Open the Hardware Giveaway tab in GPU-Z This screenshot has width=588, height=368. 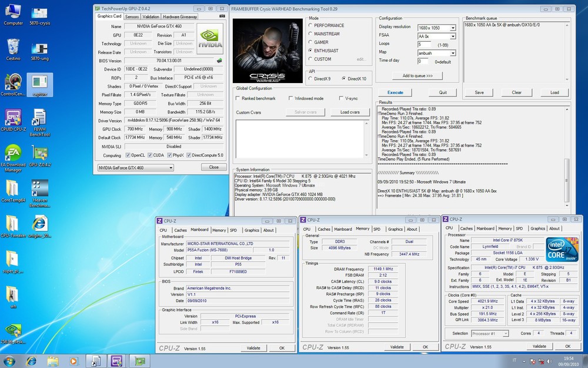click(x=180, y=16)
